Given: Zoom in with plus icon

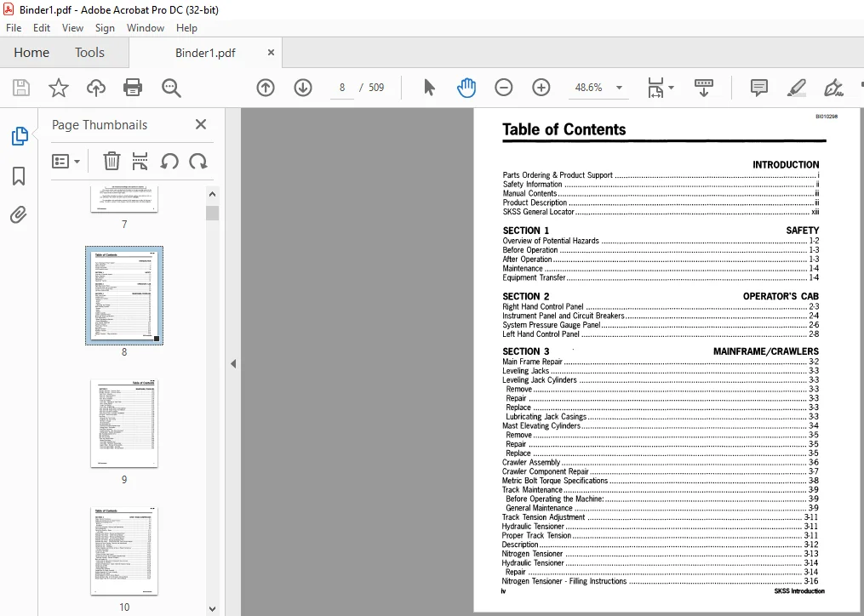Looking at the screenshot, I should coord(541,88).
